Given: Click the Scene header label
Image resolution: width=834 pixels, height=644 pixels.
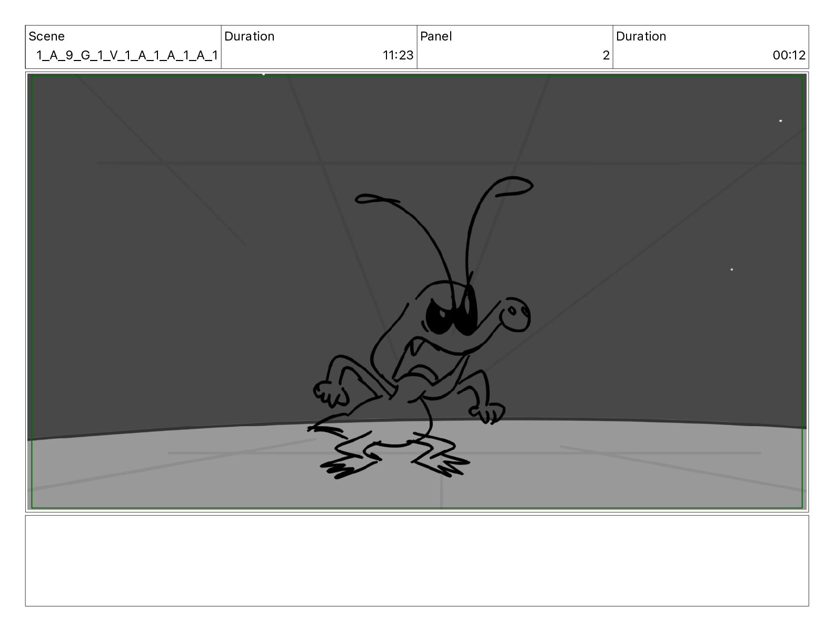Looking at the screenshot, I should (x=46, y=36).
